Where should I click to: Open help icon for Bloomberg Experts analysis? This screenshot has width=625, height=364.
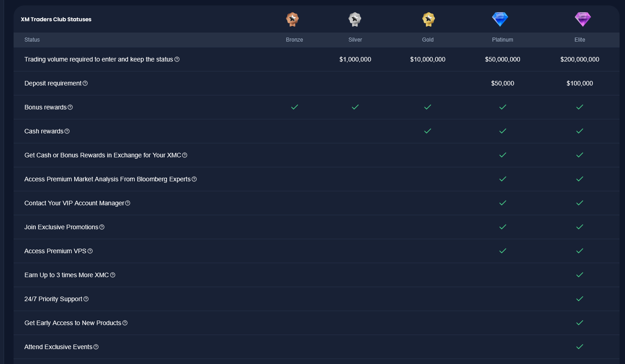(x=194, y=179)
